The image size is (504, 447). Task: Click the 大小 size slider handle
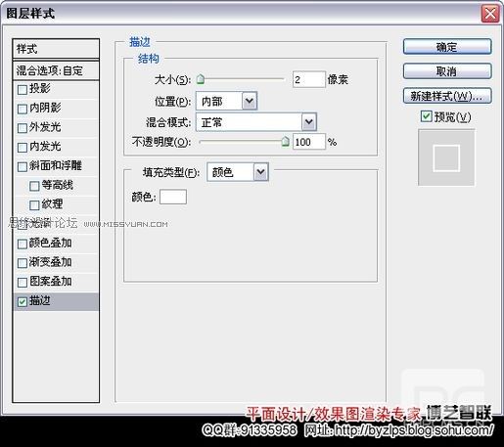coord(201,79)
